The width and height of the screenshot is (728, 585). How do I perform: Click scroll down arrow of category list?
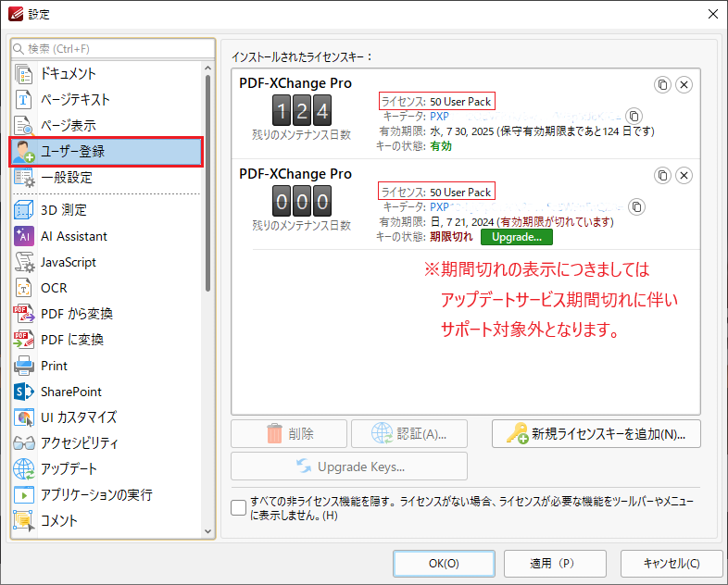[207, 531]
